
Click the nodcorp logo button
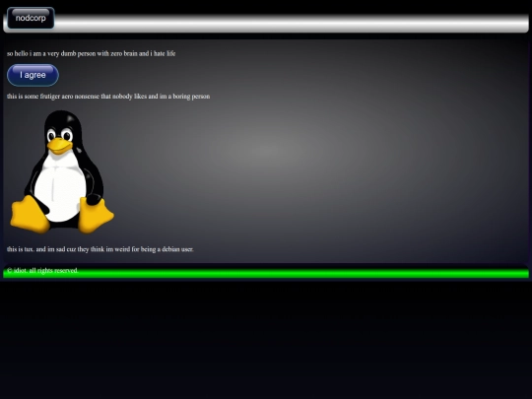31,18
